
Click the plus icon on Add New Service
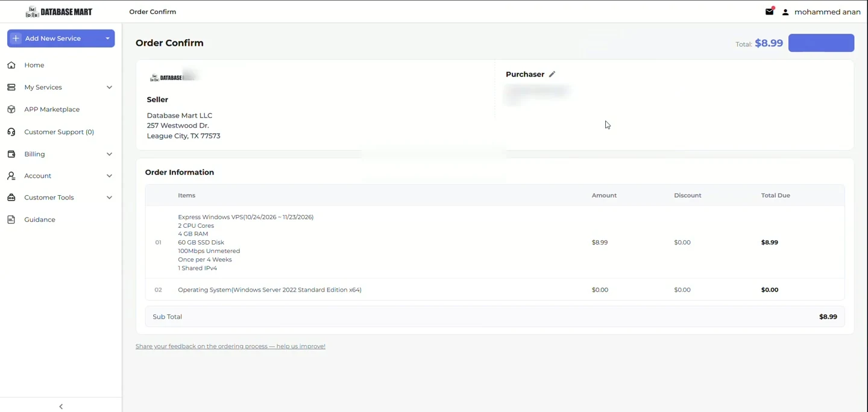(x=16, y=38)
